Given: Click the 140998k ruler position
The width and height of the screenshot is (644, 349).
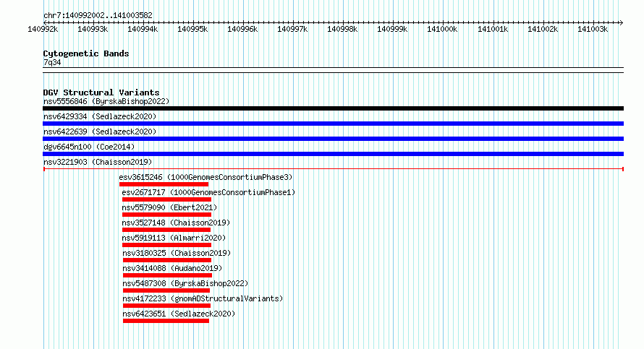Looking at the screenshot, I should pyautogui.click(x=342, y=29).
